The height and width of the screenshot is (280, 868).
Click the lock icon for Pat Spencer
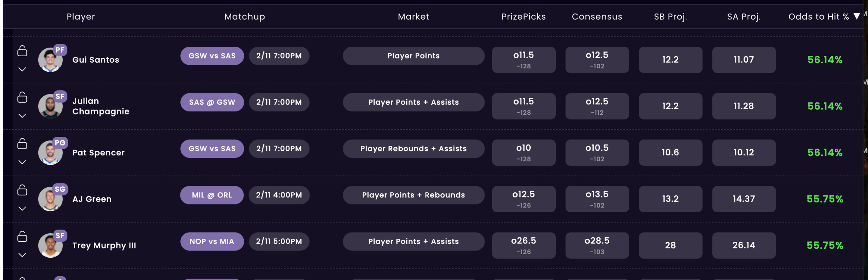[22, 144]
